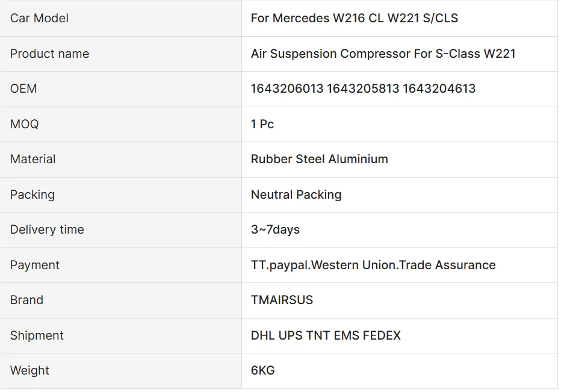Viewport: 561px width, 392px height.
Task: Click the "6KG" weight value
Action: pyautogui.click(x=263, y=370)
